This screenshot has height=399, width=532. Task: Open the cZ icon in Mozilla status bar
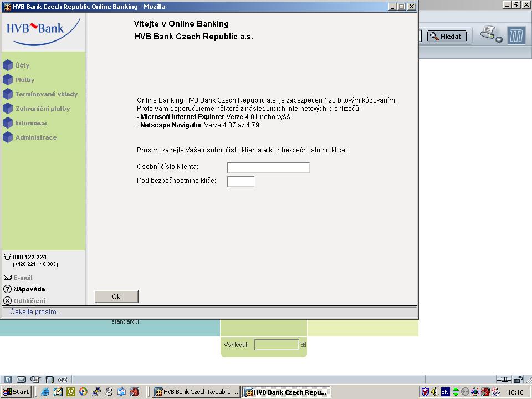pos(63,380)
